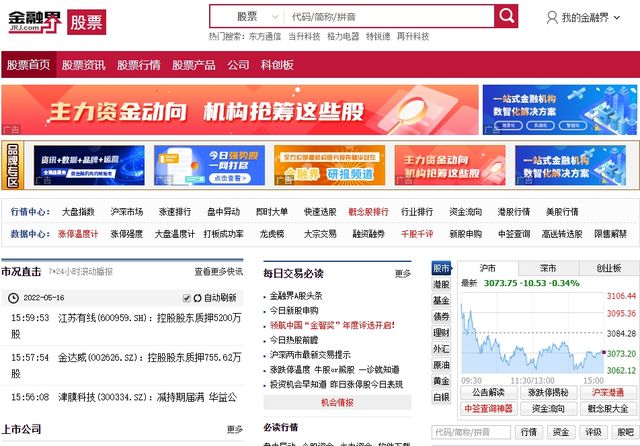The image size is (640, 446).
Task: Open the 一站式金融机构 blue banner at top right
Action: [560, 110]
